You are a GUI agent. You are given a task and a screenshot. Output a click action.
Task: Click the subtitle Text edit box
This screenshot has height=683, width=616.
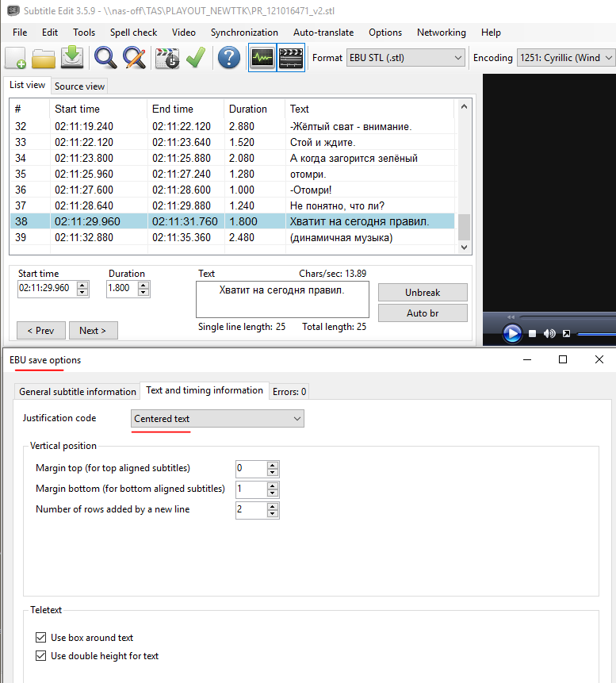tap(282, 299)
